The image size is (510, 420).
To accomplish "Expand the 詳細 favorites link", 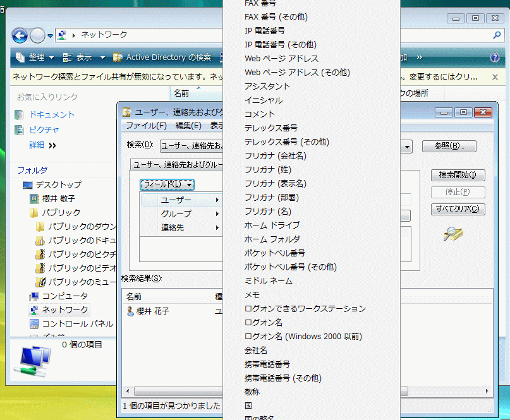I will point(42,145).
